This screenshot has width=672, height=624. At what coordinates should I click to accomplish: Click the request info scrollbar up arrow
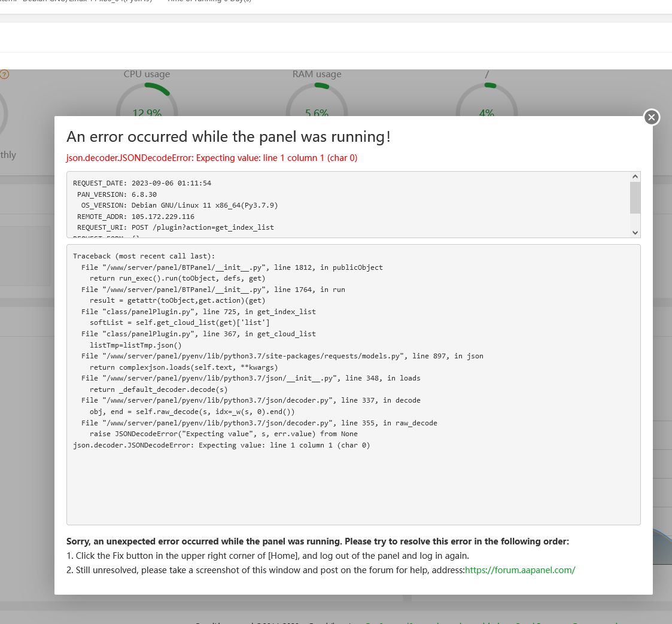click(x=635, y=176)
